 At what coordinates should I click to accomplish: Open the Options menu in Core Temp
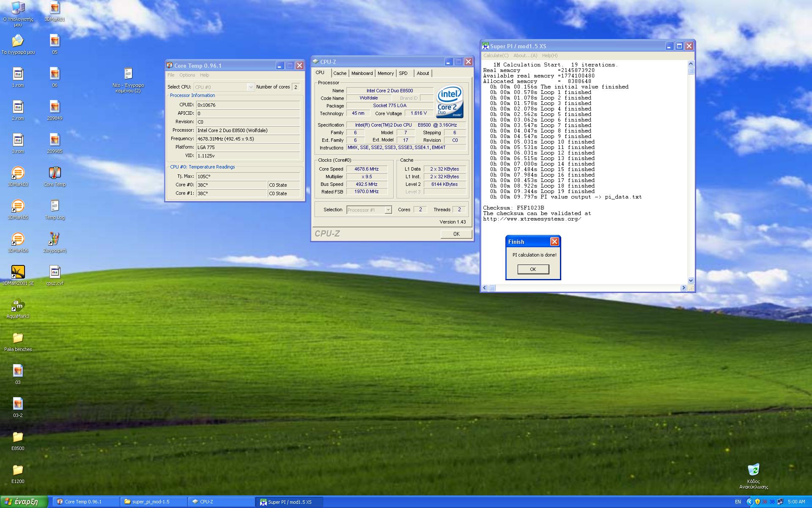click(x=187, y=75)
